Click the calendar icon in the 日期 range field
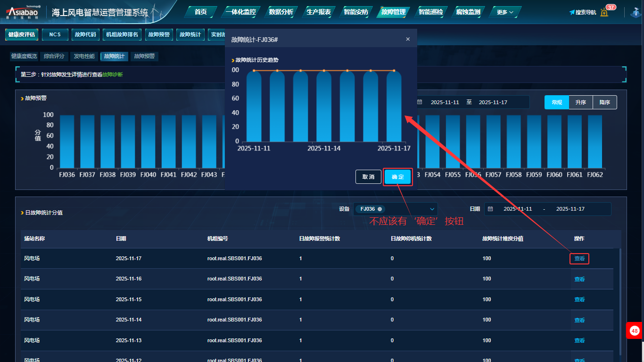This screenshot has width=644, height=362. [x=490, y=209]
